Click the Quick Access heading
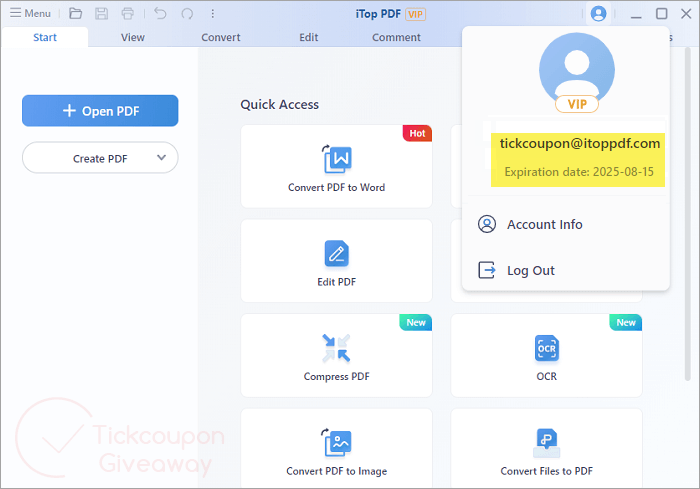The image size is (700, 489). click(x=279, y=104)
